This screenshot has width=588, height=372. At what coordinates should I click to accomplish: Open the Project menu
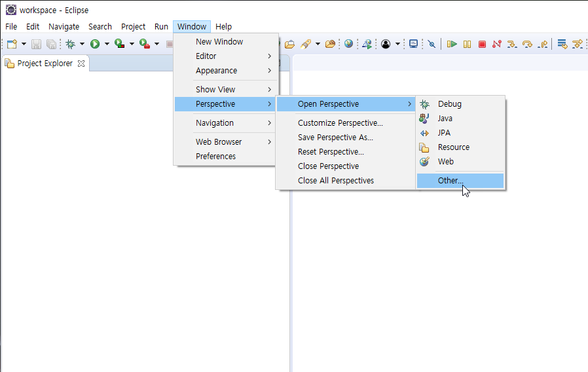click(133, 27)
